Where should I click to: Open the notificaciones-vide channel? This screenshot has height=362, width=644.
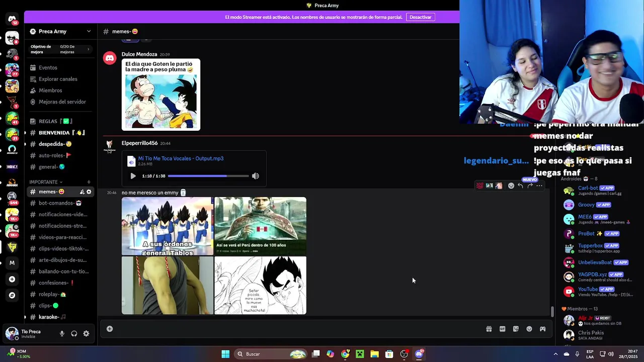[x=60, y=214]
